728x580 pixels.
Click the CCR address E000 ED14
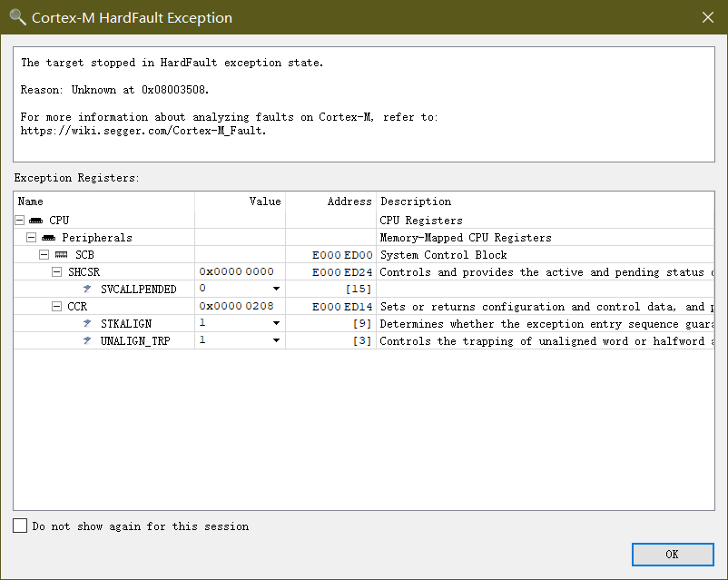[x=342, y=307]
